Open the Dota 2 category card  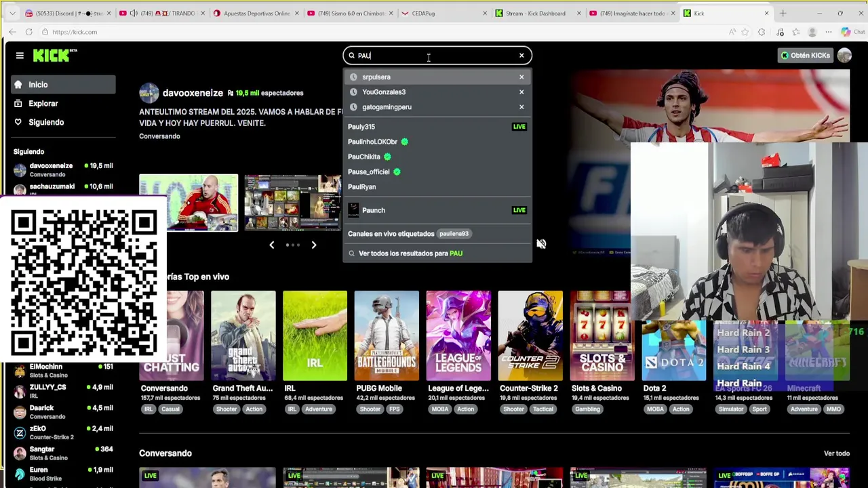click(674, 352)
